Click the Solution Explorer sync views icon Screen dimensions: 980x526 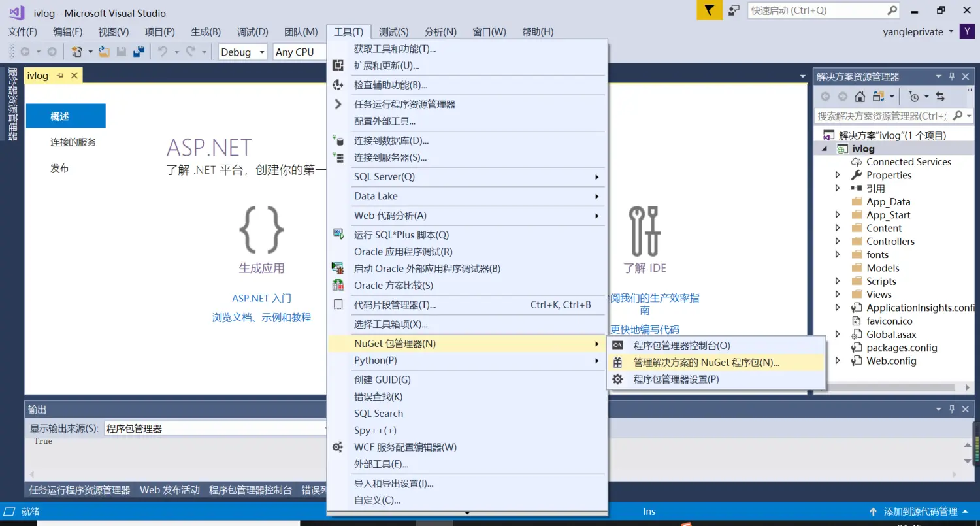tap(877, 97)
